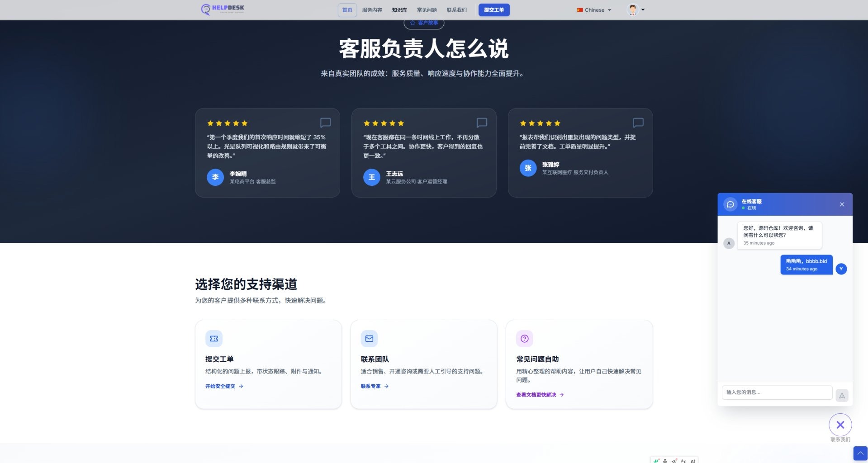The image size is (868, 463).
Task: Open 常见问题 in the top navigation
Action: (x=427, y=10)
